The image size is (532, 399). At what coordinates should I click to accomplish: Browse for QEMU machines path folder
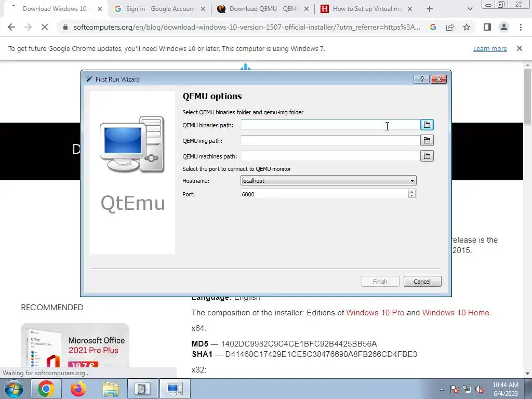(427, 156)
